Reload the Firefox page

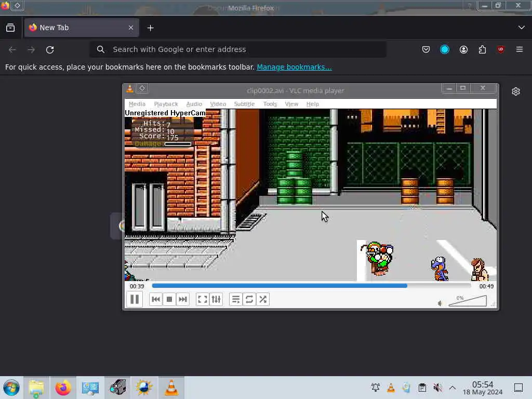pyautogui.click(x=50, y=50)
